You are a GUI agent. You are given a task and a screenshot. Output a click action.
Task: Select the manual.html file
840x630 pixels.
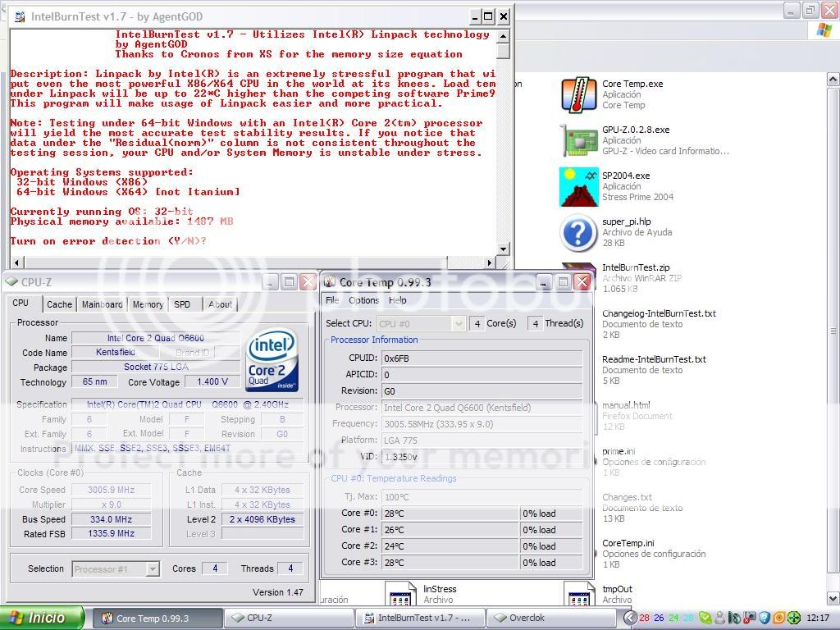[626, 405]
